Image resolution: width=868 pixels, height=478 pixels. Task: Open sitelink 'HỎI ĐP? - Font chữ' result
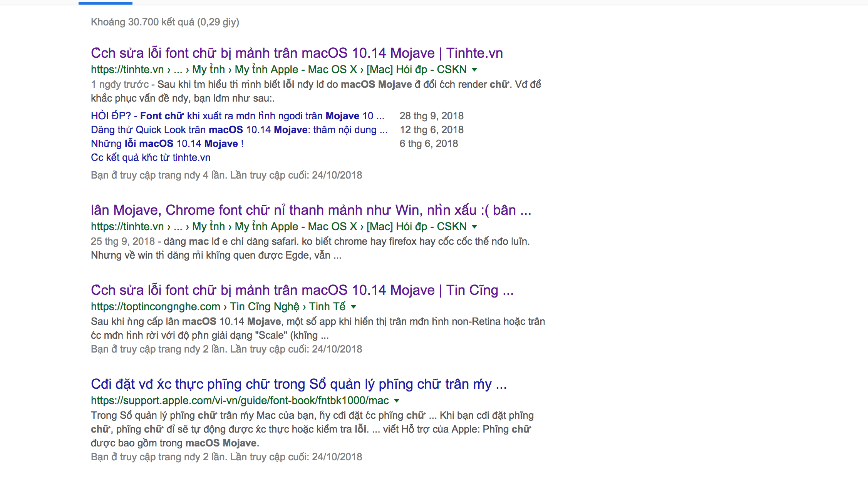[238, 116]
